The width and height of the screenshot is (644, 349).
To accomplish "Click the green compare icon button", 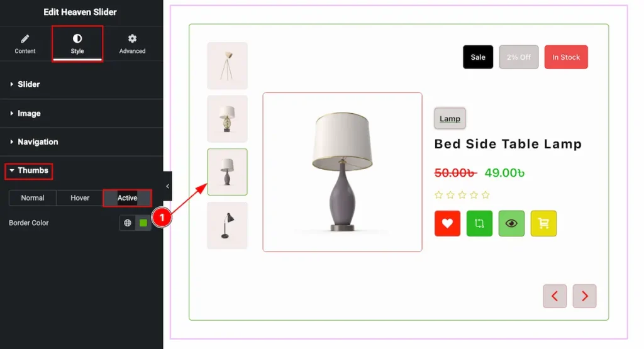I will click(479, 223).
